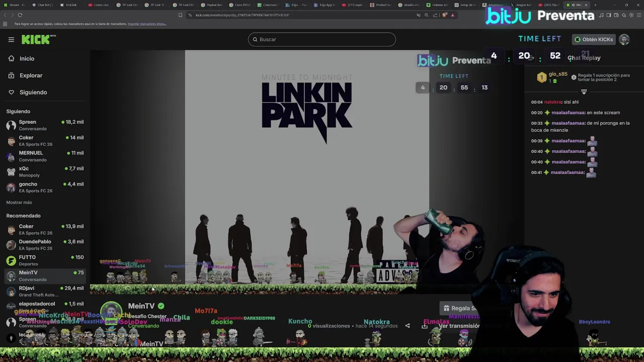Open DuendePablo recommended channel
Image resolution: width=644 pixels, height=362 pixels.
pos(45,245)
